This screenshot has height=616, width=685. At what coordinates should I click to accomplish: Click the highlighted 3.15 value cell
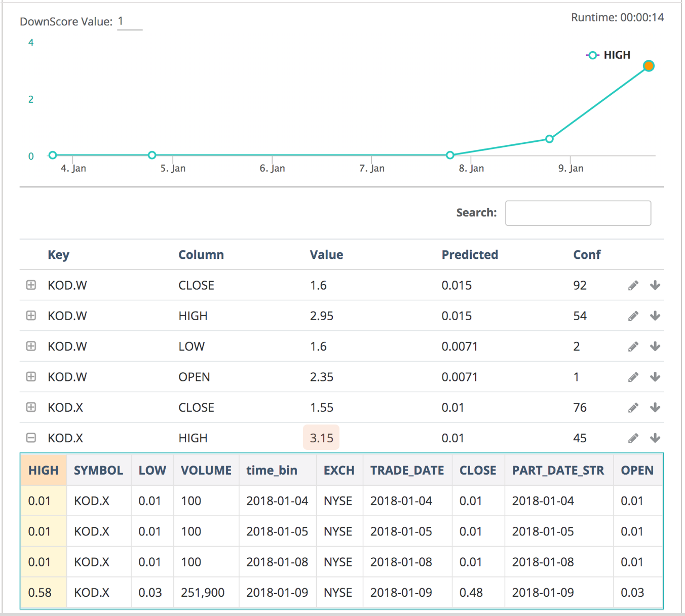click(x=321, y=438)
